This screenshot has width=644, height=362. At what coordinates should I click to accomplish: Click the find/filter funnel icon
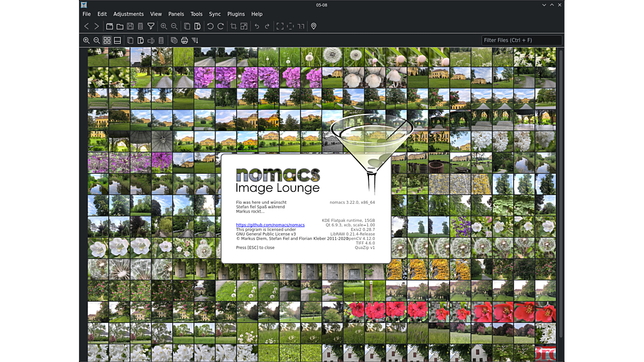(151, 26)
